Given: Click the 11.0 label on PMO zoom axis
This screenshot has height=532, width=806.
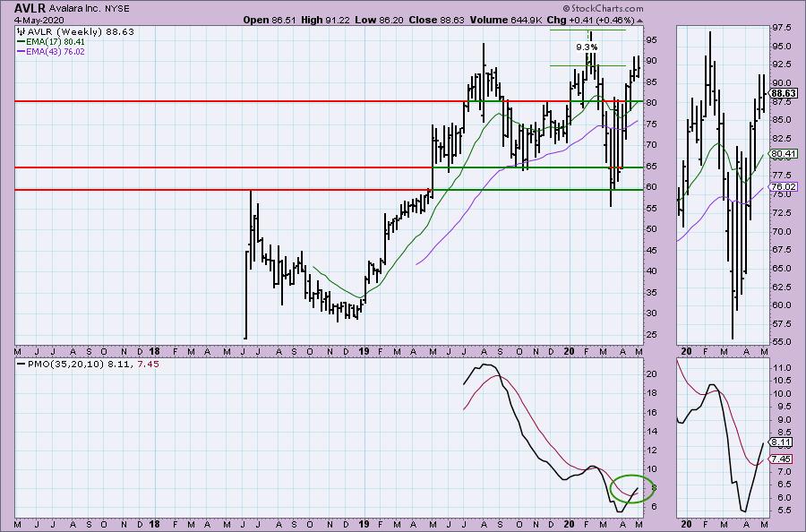Looking at the screenshot, I should [x=781, y=368].
